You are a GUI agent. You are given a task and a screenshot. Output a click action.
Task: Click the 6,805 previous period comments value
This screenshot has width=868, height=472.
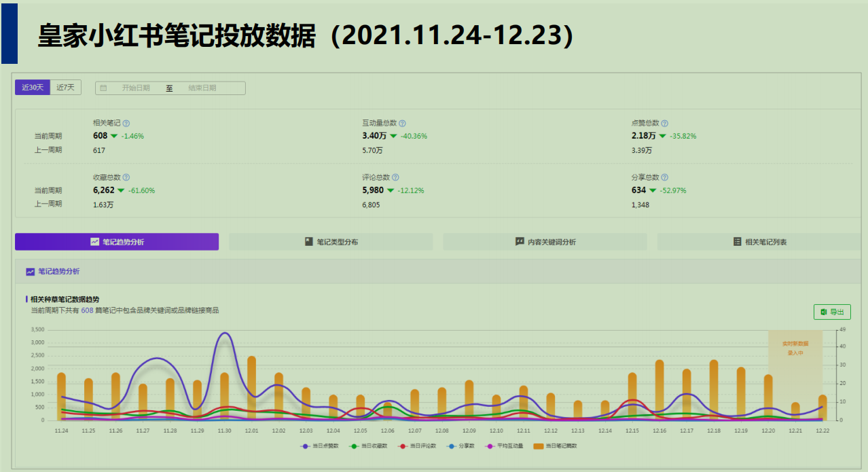(x=372, y=204)
